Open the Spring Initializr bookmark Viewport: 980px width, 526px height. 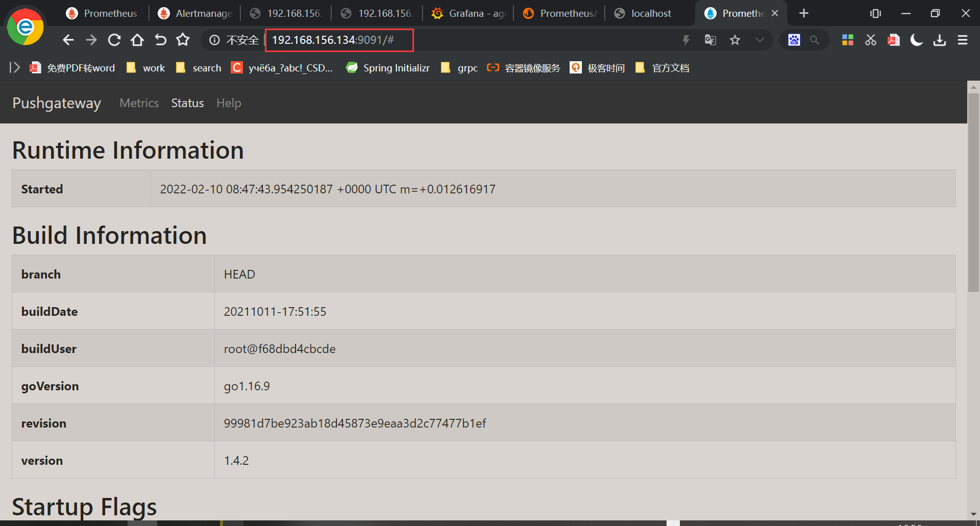pyautogui.click(x=388, y=67)
